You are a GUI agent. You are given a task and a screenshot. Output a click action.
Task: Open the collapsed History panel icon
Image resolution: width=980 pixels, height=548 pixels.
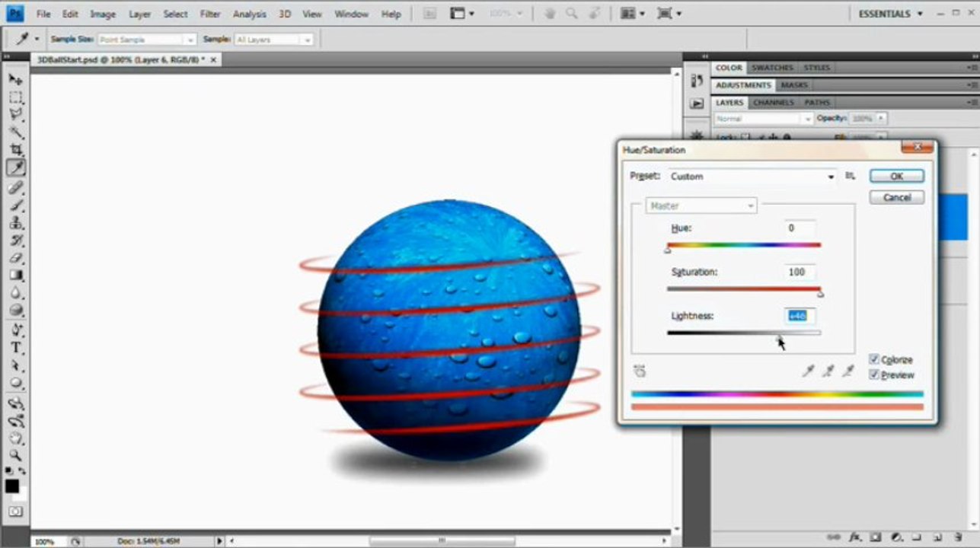pyautogui.click(x=697, y=80)
